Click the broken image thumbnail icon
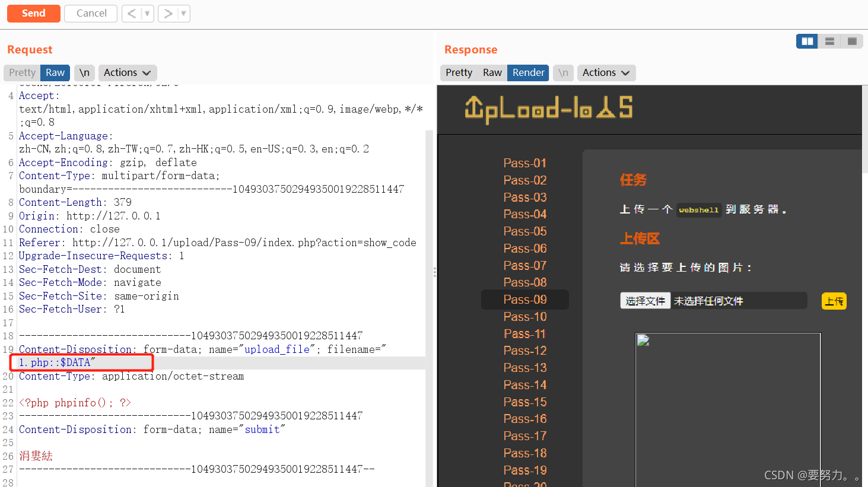The width and height of the screenshot is (868, 487). point(643,340)
